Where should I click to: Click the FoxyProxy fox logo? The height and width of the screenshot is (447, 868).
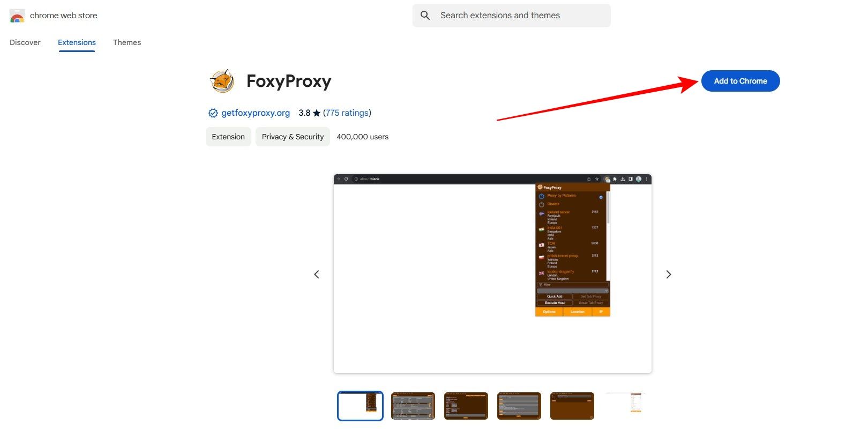(x=222, y=81)
